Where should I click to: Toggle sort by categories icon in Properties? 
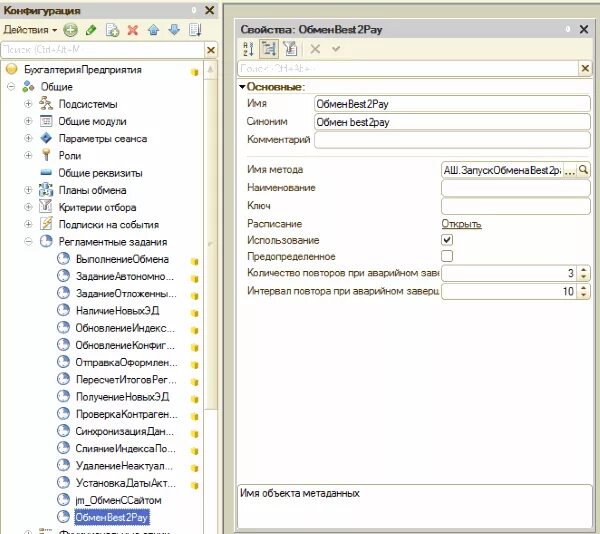pos(269,49)
